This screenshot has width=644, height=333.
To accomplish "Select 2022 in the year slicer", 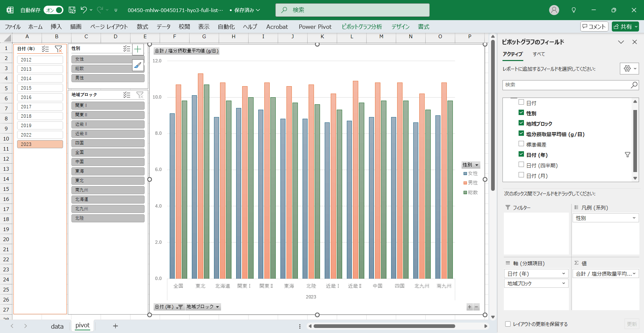I will tap(40, 135).
